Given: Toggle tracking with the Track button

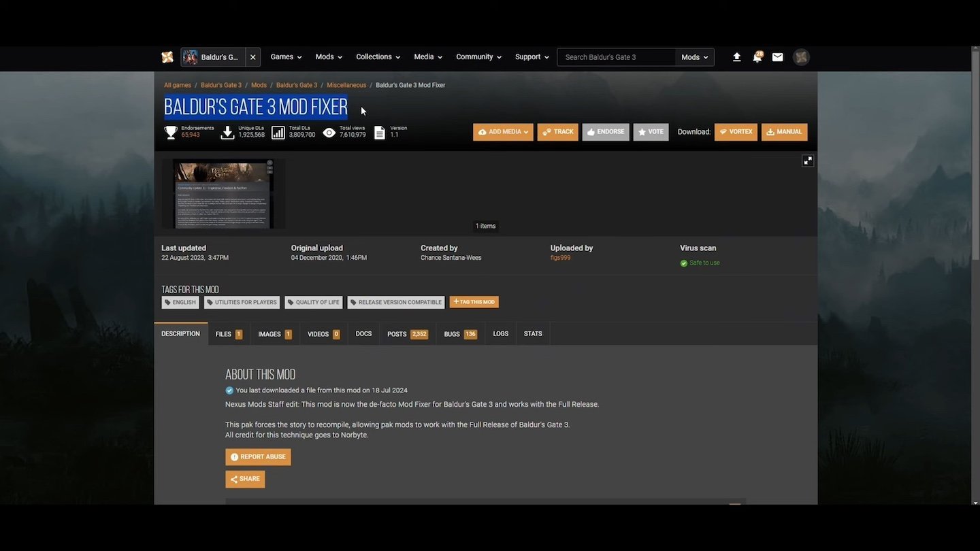Looking at the screenshot, I should pyautogui.click(x=557, y=132).
